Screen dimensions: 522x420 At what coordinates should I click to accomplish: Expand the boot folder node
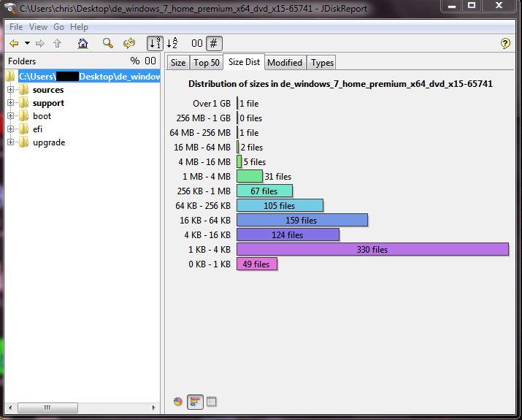point(10,116)
